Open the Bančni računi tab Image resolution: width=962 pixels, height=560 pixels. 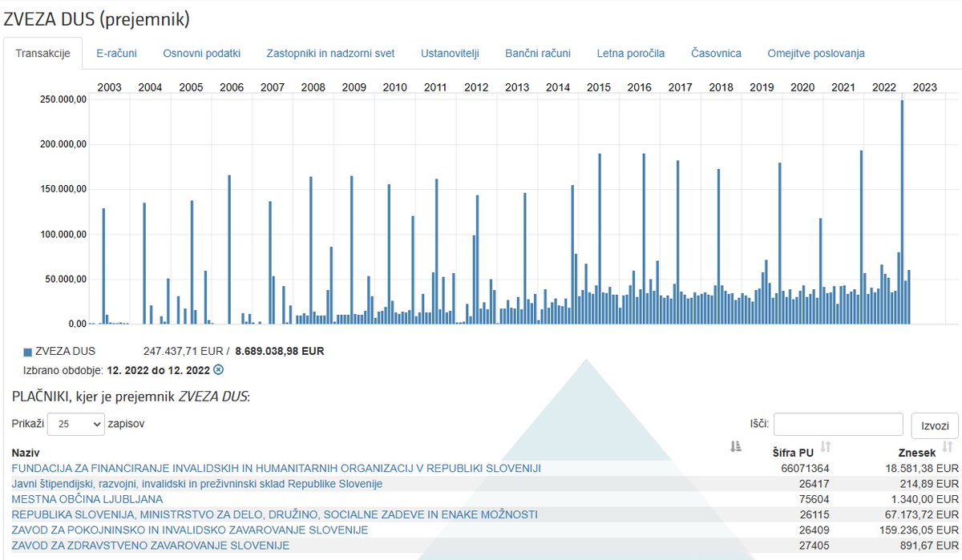(538, 54)
